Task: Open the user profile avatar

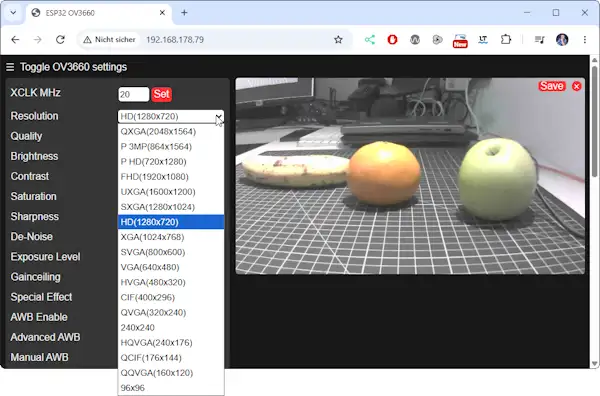Action: [562, 39]
